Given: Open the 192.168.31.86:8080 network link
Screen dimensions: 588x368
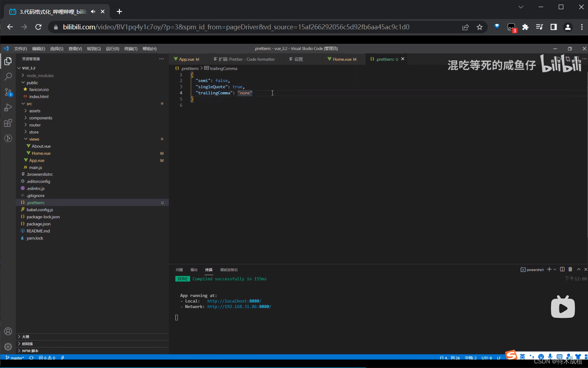Looking at the screenshot, I should click(239, 307).
